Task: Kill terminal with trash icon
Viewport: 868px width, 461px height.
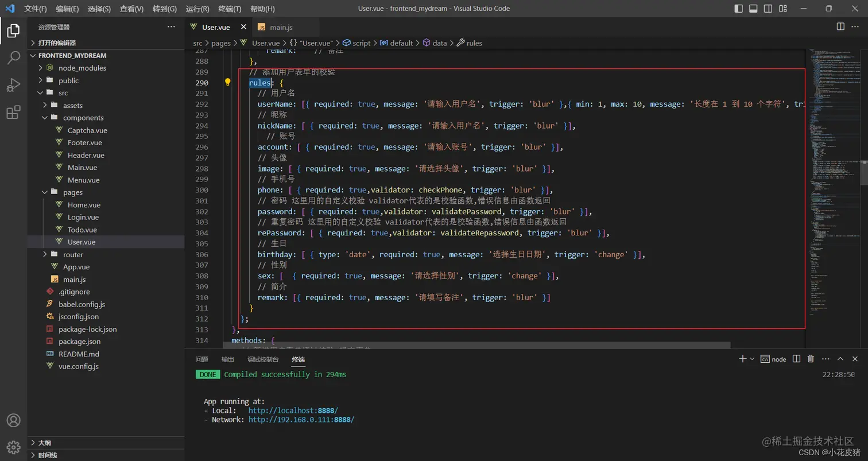Action: (x=811, y=359)
